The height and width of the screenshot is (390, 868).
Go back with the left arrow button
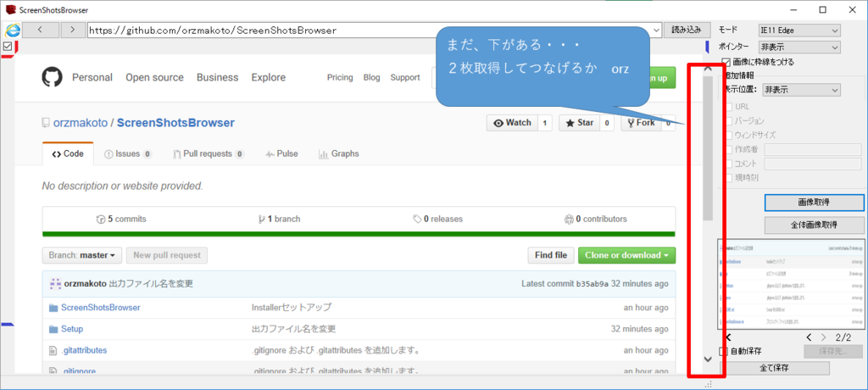pyautogui.click(x=40, y=30)
